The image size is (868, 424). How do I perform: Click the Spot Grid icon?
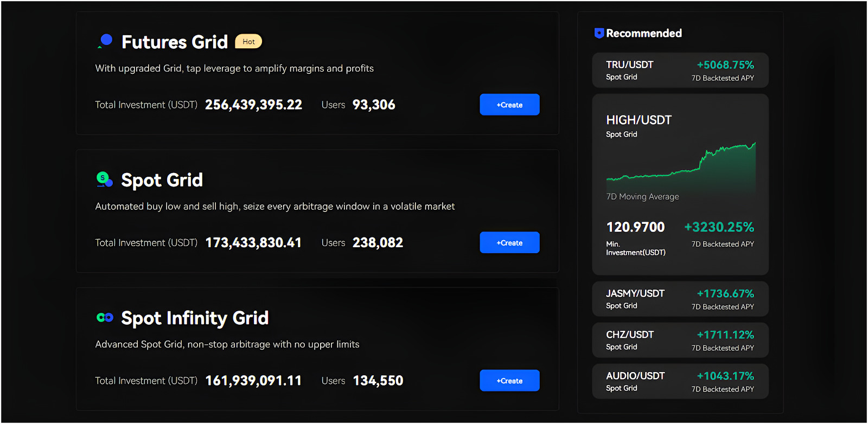[x=104, y=179]
